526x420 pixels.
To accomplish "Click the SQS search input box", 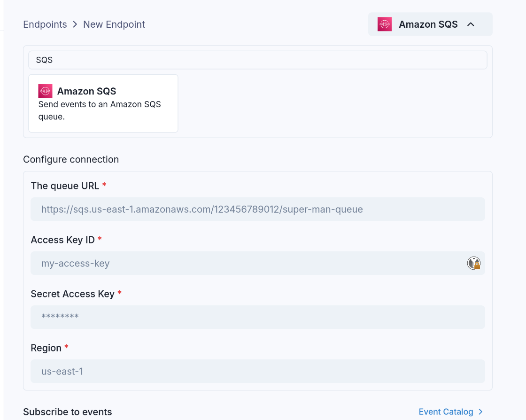I will click(x=257, y=60).
